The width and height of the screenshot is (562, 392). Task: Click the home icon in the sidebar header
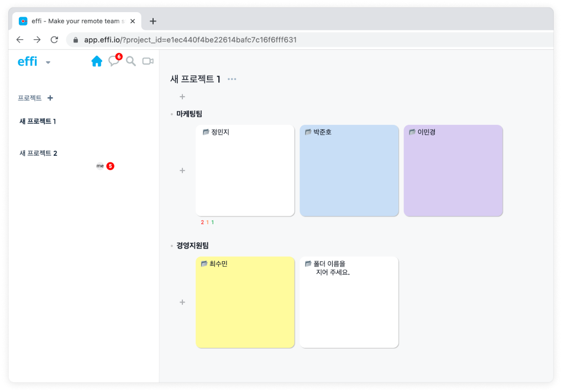click(97, 61)
